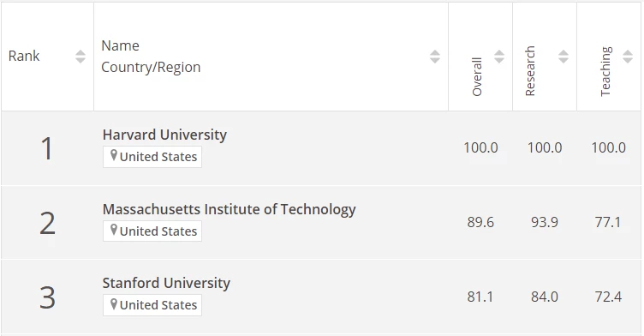Open Harvard University link
The image size is (644, 336).
[x=164, y=135]
